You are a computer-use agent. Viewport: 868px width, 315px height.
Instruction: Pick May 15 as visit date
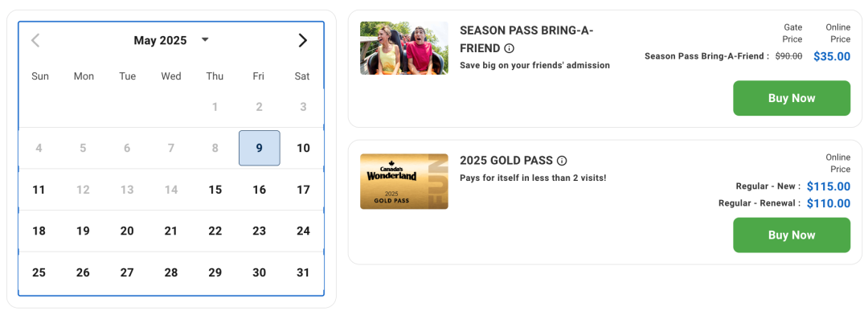pos(215,190)
